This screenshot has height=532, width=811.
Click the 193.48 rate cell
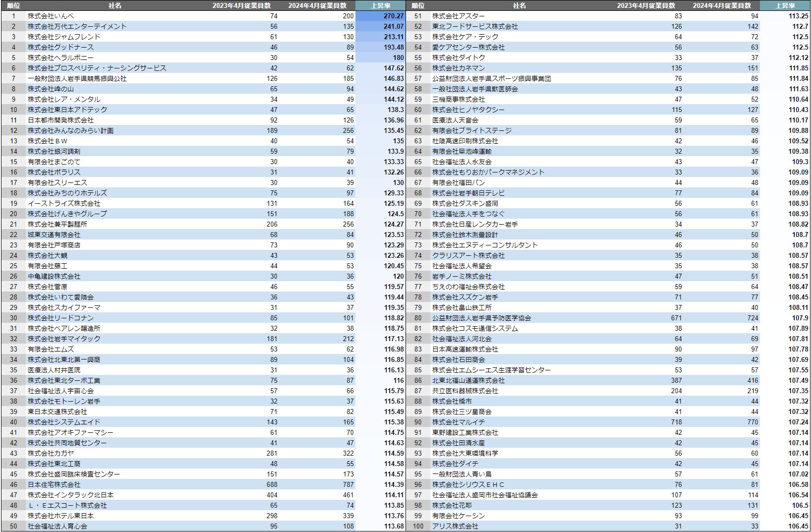(394, 47)
